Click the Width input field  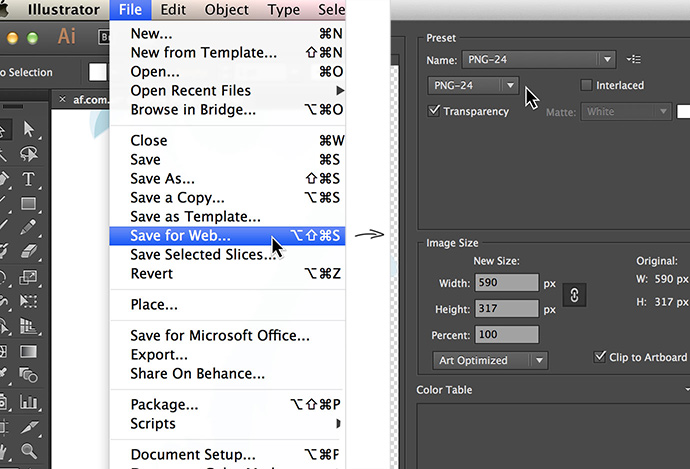tap(506, 282)
